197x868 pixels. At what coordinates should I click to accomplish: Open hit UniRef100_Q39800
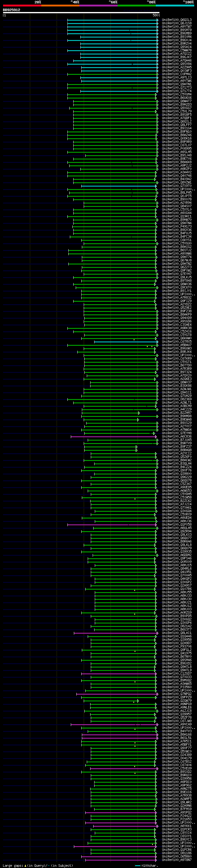177,474
